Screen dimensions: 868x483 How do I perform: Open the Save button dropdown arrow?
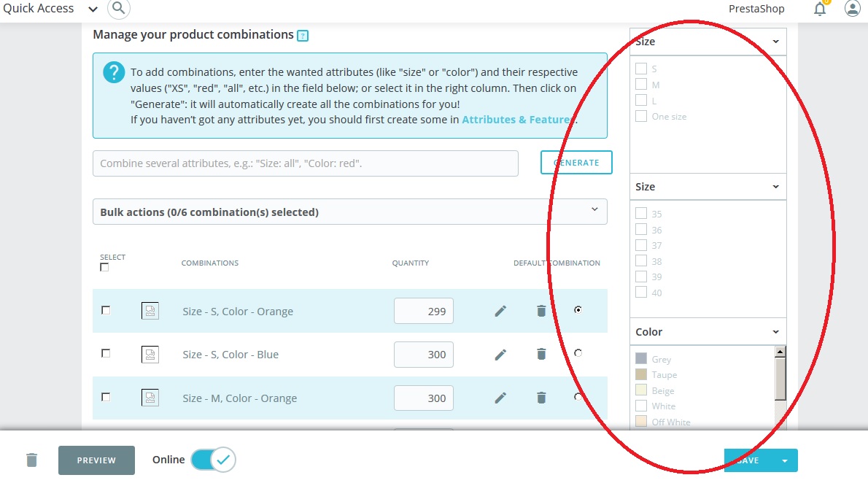pyautogui.click(x=784, y=460)
